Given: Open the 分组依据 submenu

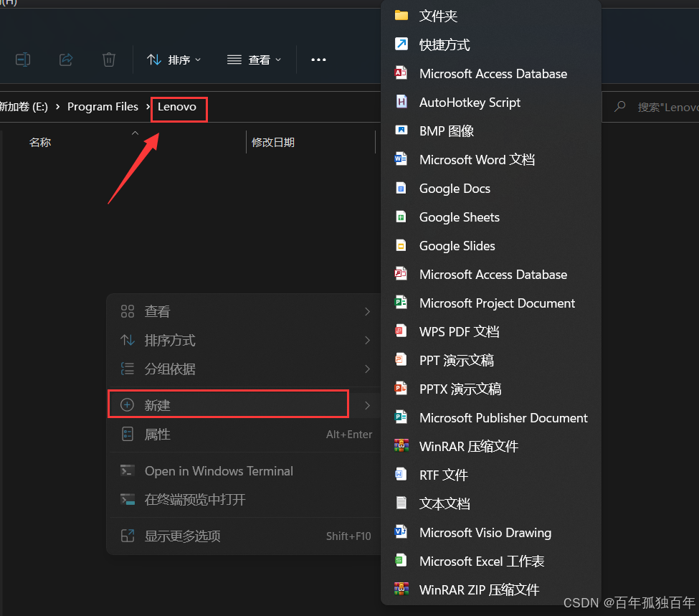Looking at the screenshot, I should [244, 369].
